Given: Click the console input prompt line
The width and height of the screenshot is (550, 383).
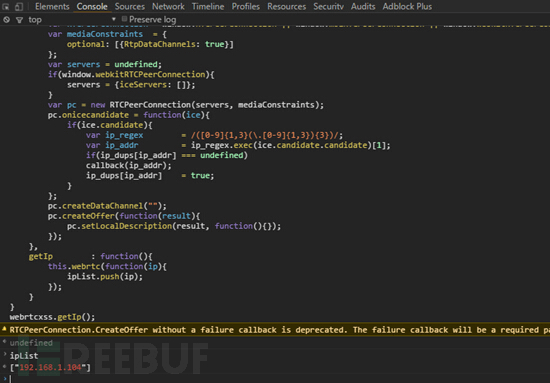Looking at the screenshot, I should (275, 379).
